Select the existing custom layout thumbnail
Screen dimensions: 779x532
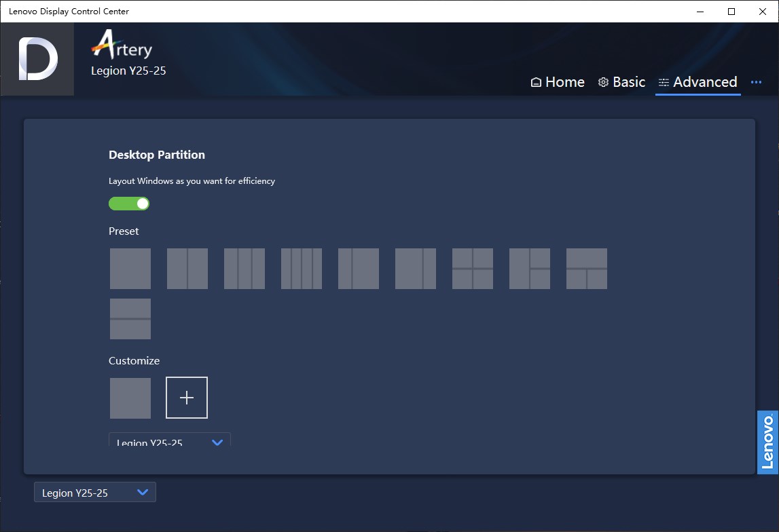(130, 398)
